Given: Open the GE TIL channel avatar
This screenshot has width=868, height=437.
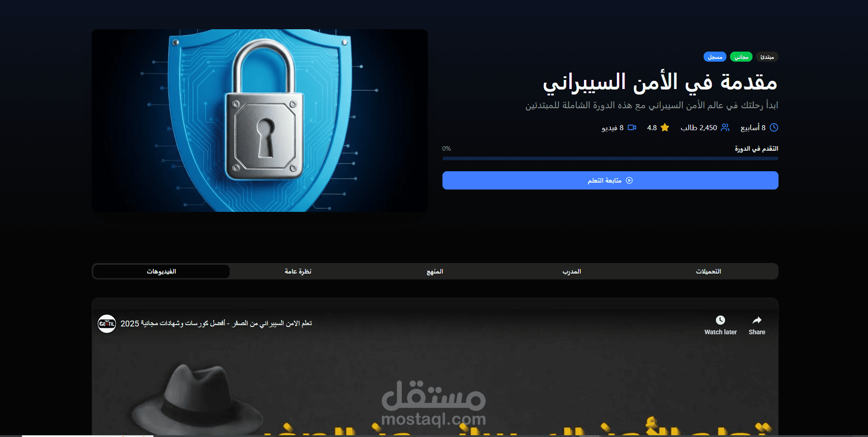Looking at the screenshot, I should pyautogui.click(x=107, y=324).
